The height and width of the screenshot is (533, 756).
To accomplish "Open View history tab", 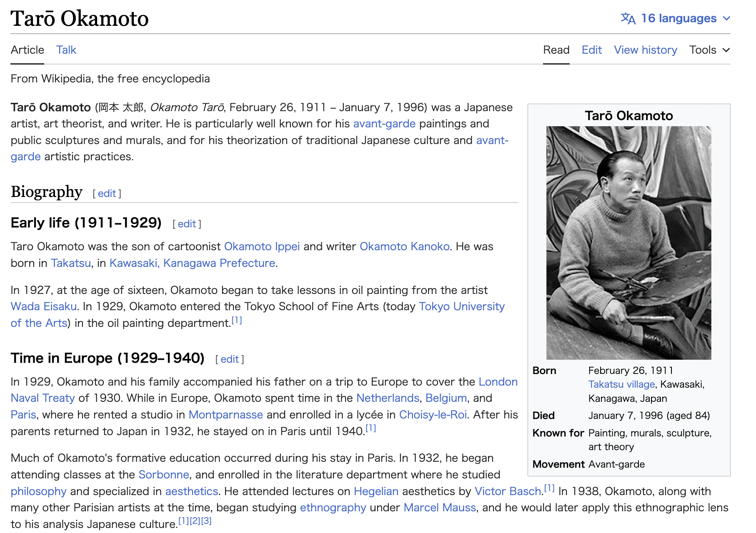I will [x=646, y=50].
